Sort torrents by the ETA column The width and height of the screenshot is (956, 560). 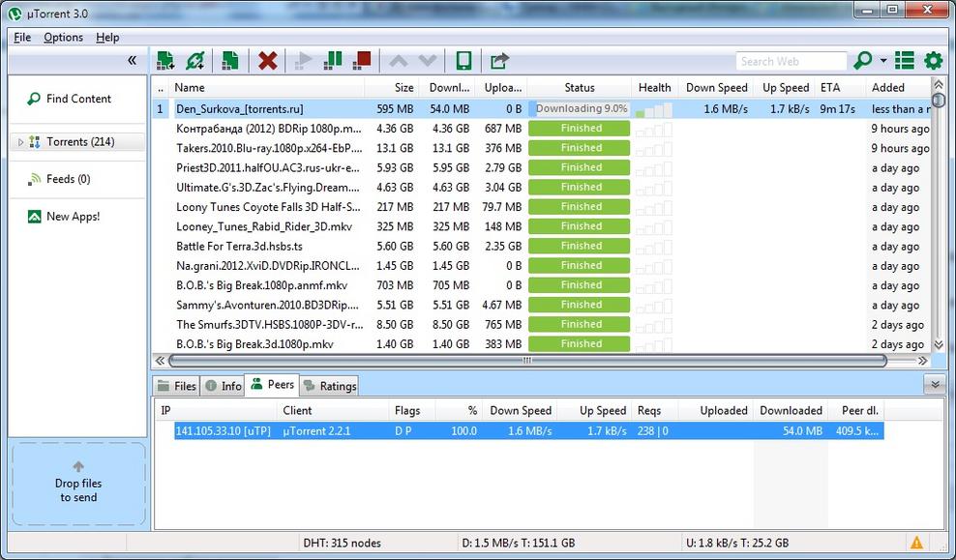point(841,88)
